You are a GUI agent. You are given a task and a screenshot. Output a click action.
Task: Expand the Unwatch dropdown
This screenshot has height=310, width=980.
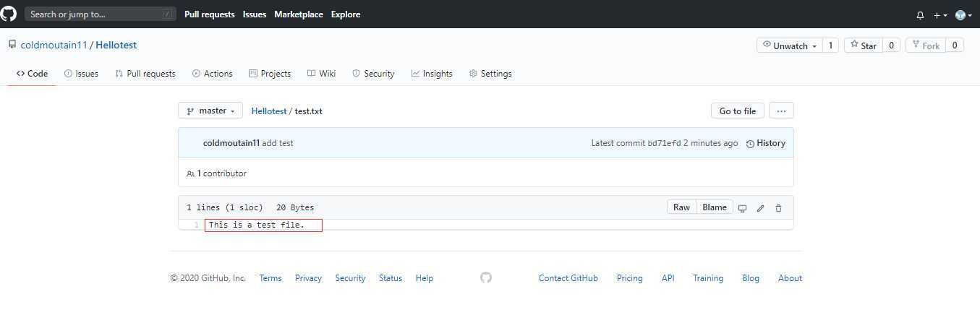point(790,46)
